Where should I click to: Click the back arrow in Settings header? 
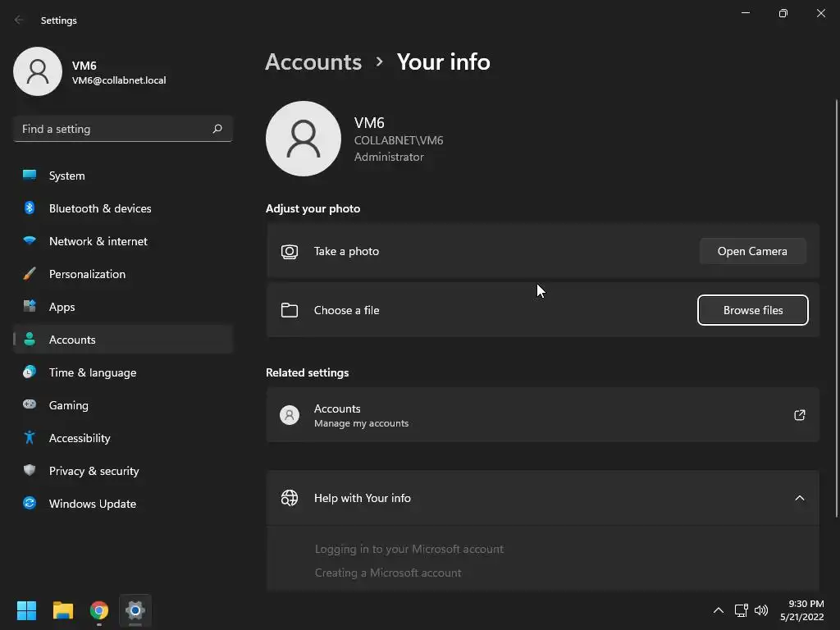point(20,21)
